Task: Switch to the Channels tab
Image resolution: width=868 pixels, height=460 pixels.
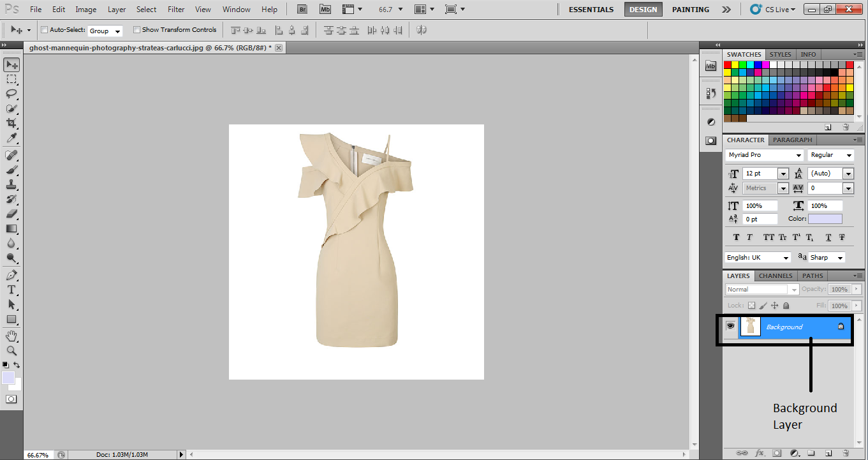Action: coord(776,276)
